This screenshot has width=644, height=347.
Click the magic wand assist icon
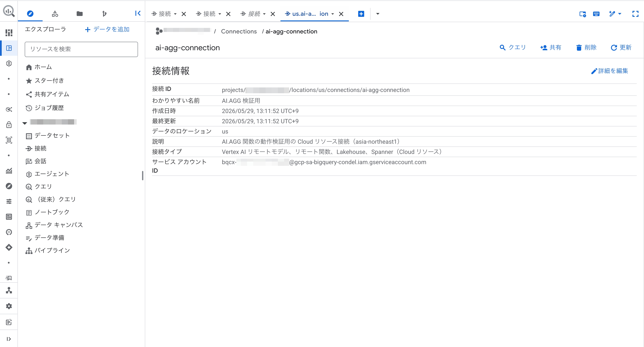click(612, 14)
